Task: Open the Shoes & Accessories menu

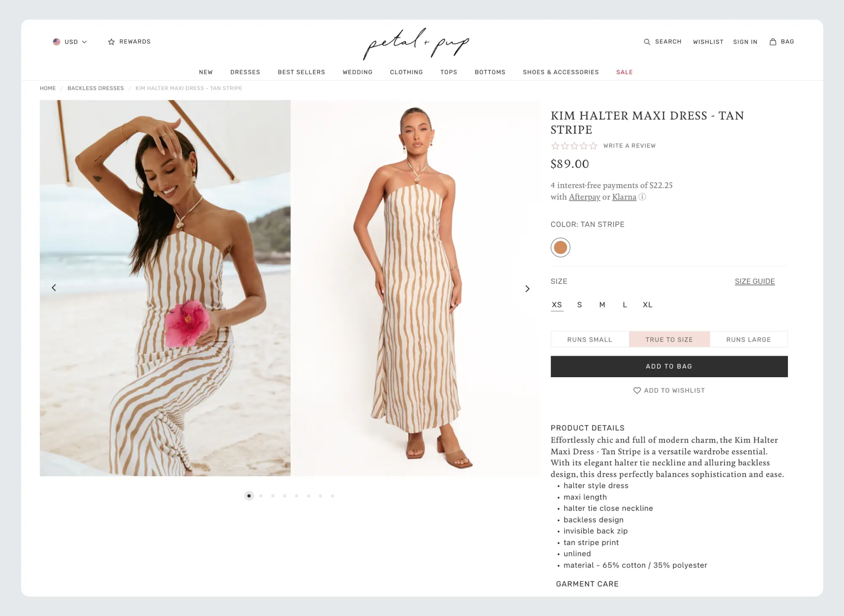Action: point(560,72)
